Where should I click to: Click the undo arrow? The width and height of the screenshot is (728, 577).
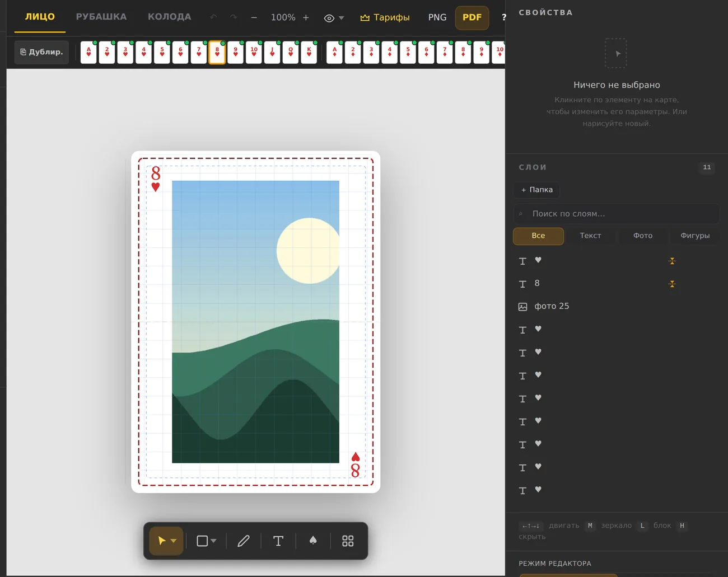[213, 17]
